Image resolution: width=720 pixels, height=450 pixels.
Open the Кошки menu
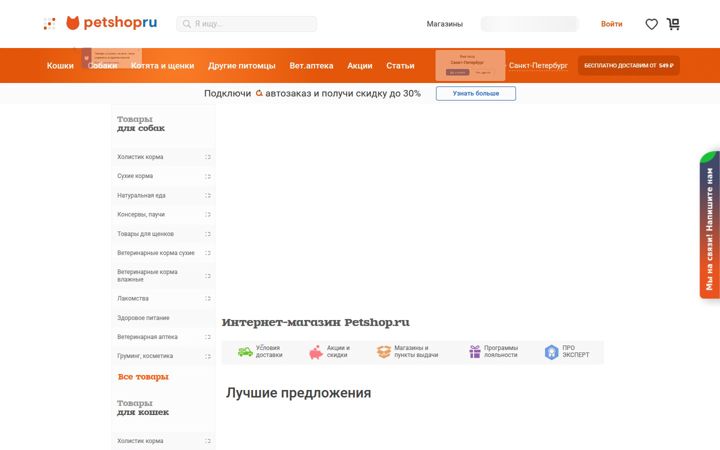60,66
